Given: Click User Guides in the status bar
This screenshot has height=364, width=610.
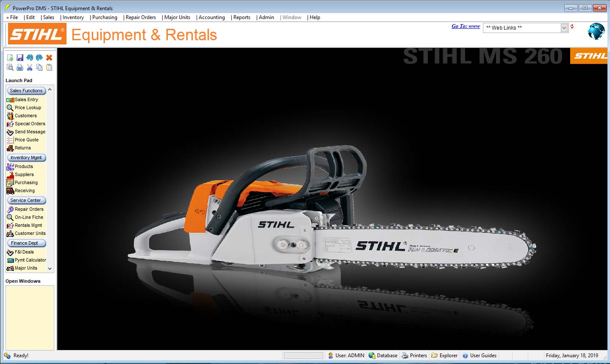Looking at the screenshot, I should 479,356.
